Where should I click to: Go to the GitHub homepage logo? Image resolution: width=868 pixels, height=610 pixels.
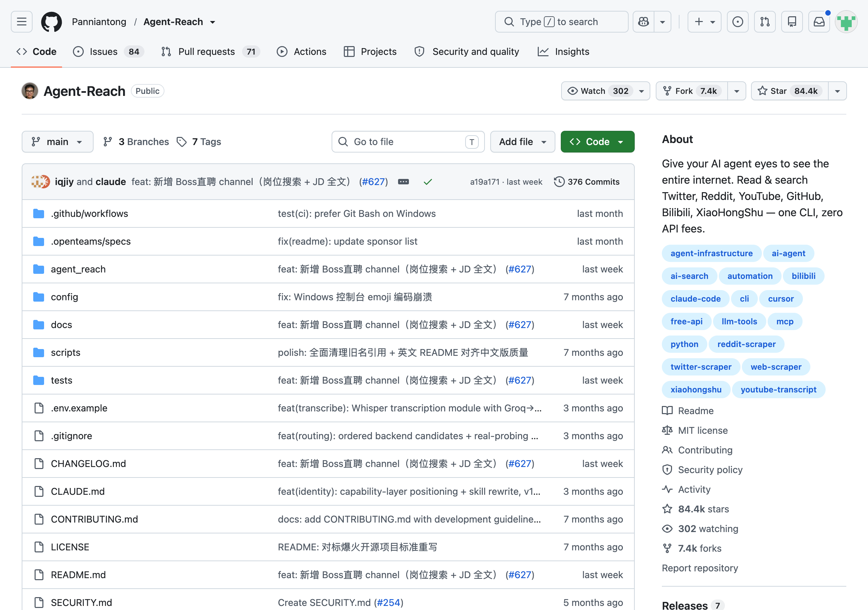click(52, 22)
